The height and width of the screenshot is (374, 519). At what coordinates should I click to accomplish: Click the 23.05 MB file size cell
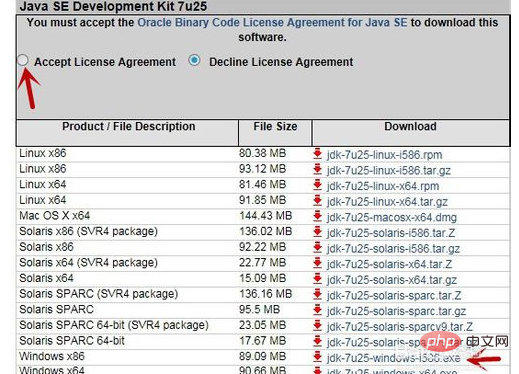262,325
